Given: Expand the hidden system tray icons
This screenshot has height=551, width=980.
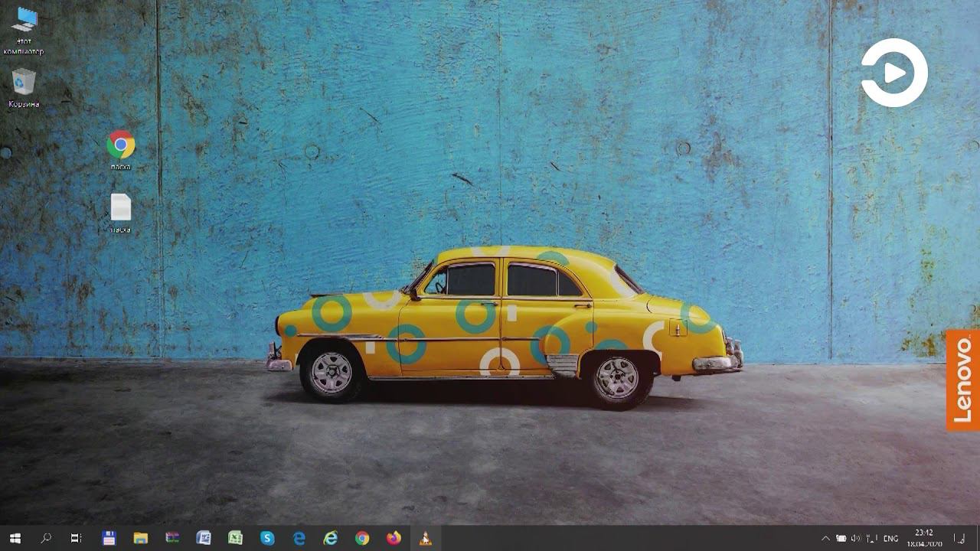Looking at the screenshot, I should pyautogui.click(x=825, y=539).
